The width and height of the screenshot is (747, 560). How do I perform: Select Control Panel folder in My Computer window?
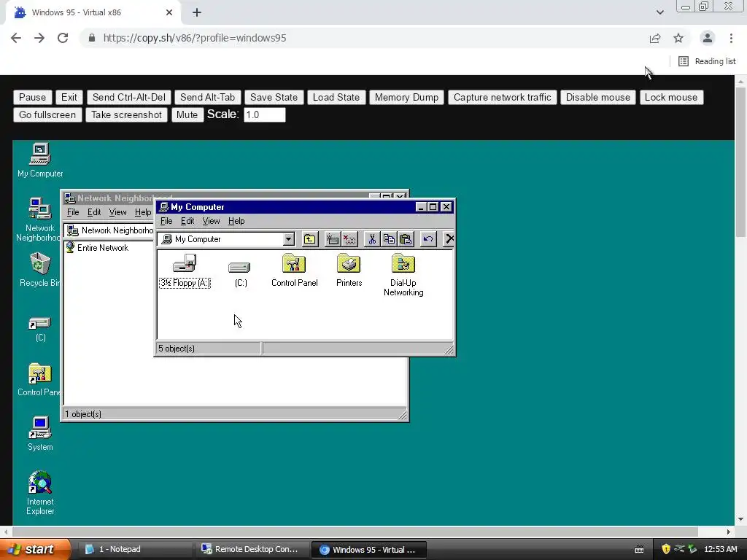294,271
